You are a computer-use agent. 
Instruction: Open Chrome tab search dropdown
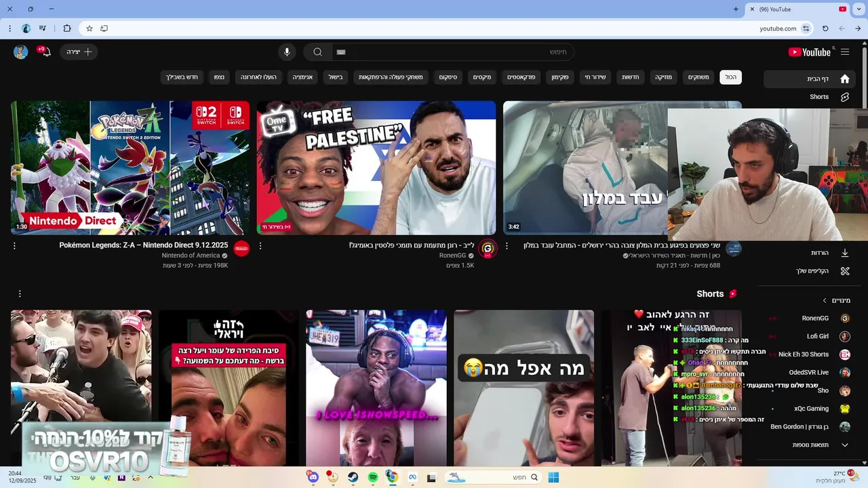[x=859, y=9]
